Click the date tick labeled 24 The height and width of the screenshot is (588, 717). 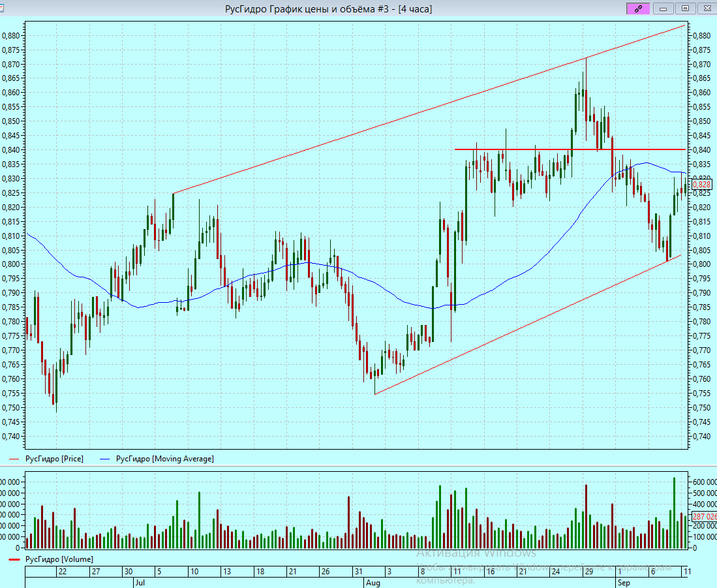pyautogui.click(x=556, y=572)
